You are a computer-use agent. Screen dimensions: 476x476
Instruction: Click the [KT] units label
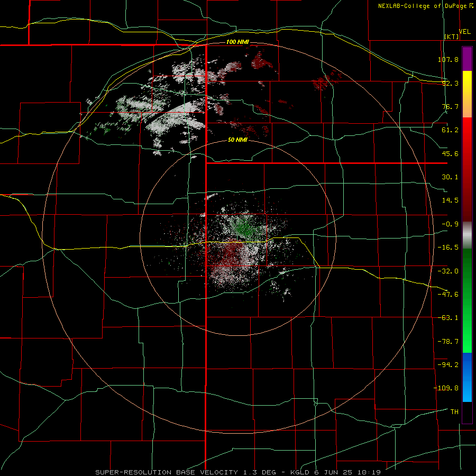[x=452, y=36]
